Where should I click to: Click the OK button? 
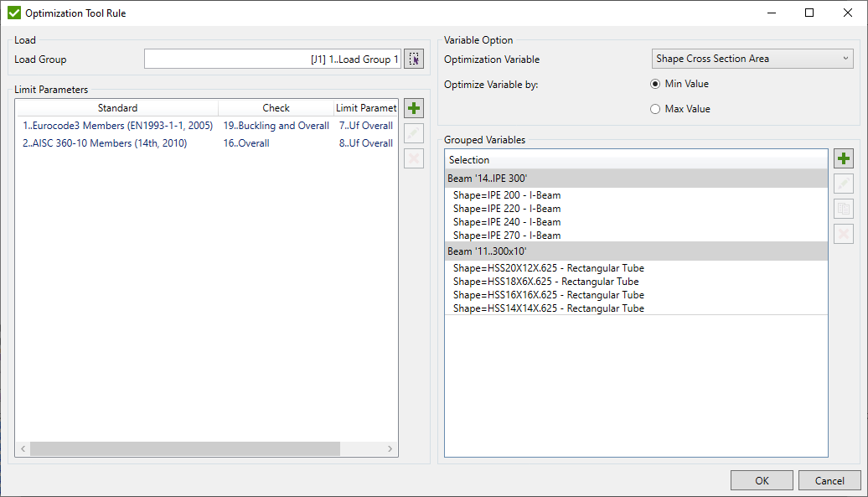[762, 479]
